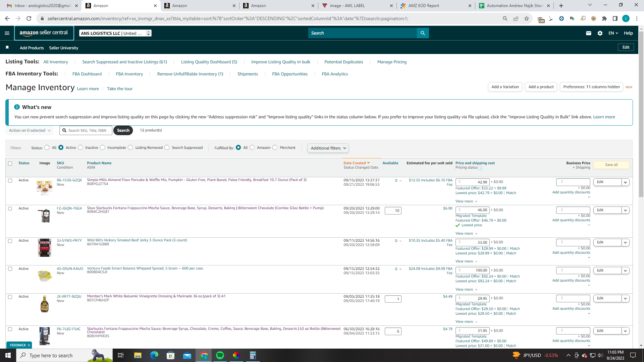Open Spotify from the taskbar
The image size is (644, 362).
click(x=220, y=355)
